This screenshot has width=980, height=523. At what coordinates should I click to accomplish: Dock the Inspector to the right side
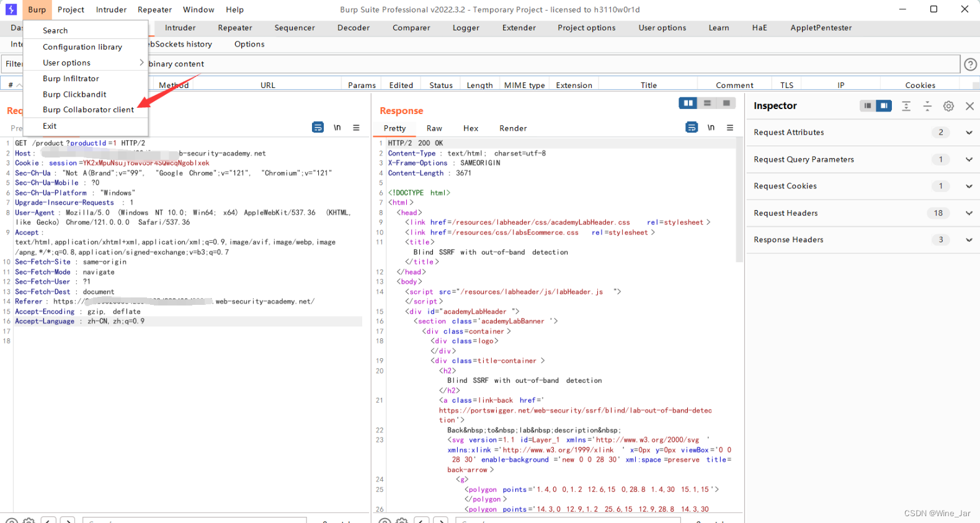click(884, 105)
